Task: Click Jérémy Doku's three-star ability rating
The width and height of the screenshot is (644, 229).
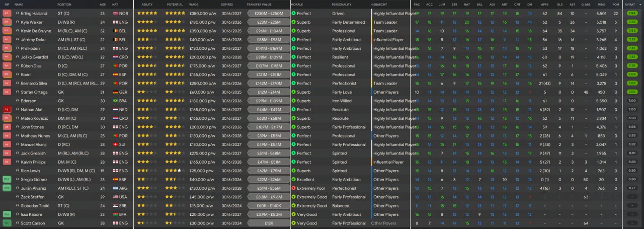Action: (x=147, y=40)
